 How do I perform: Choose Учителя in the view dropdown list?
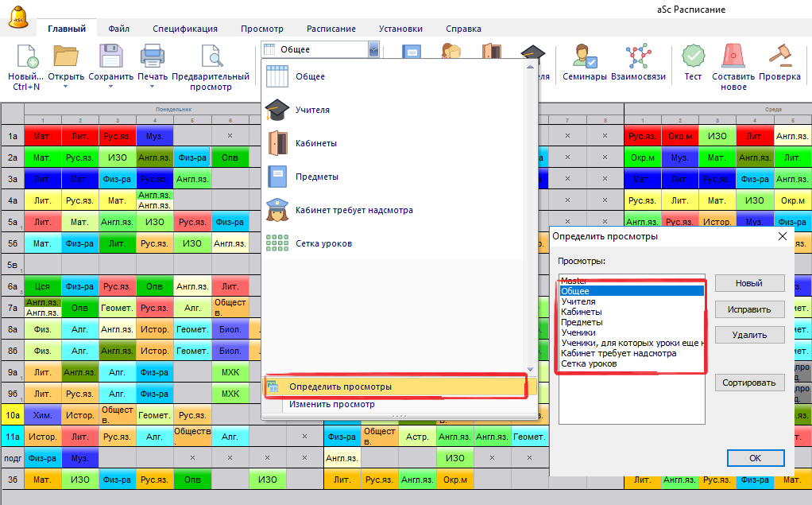[x=312, y=110]
